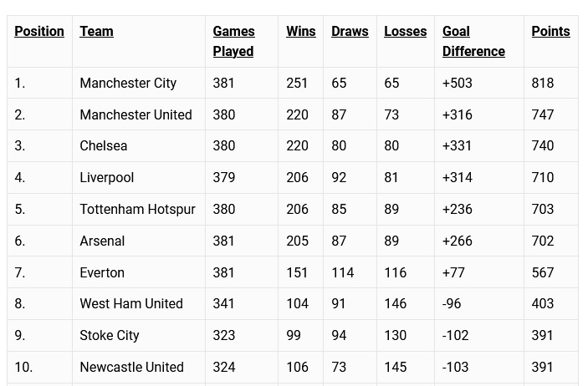The width and height of the screenshot is (588, 386).
Task: Select the Stoke City team cell
Action: click(x=110, y=335)
